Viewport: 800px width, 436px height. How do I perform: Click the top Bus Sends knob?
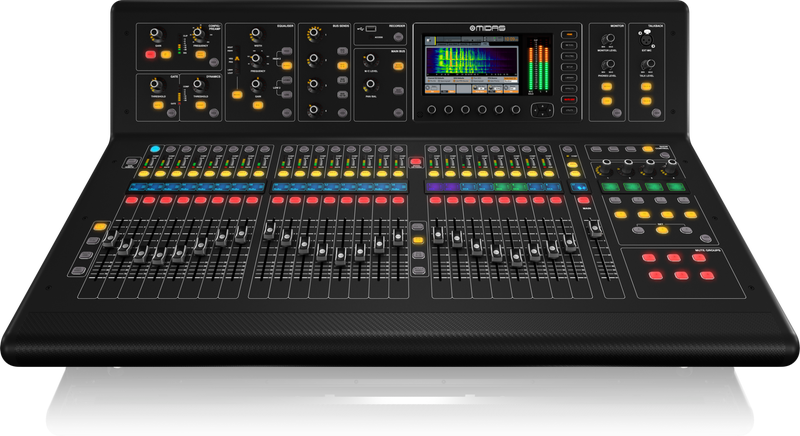(314, 34)
